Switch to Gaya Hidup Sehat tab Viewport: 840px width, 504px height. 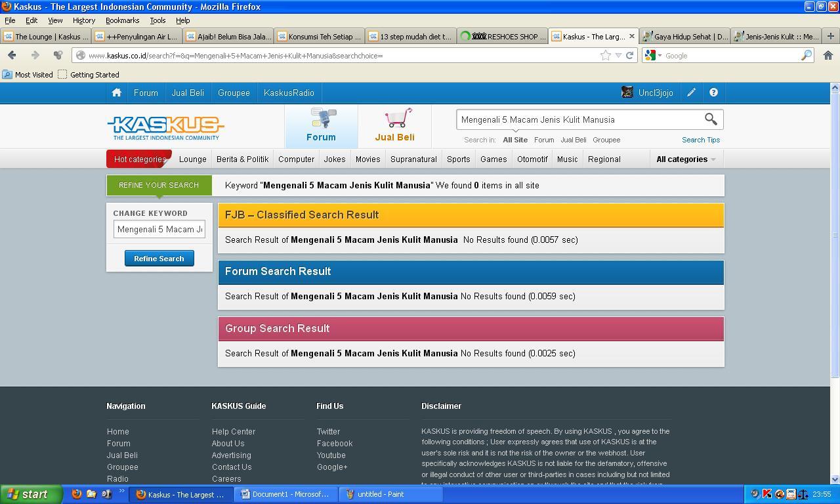click(x=685, y=36)
